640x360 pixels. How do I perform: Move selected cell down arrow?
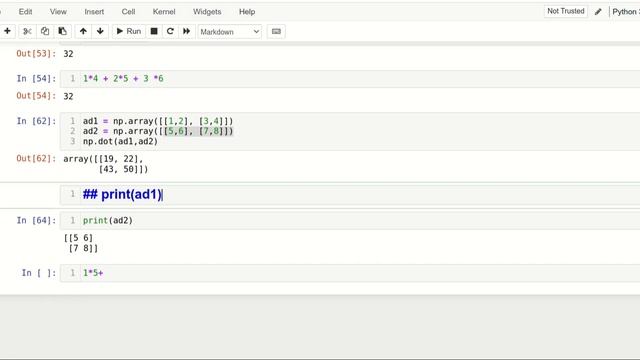(100, 31)
